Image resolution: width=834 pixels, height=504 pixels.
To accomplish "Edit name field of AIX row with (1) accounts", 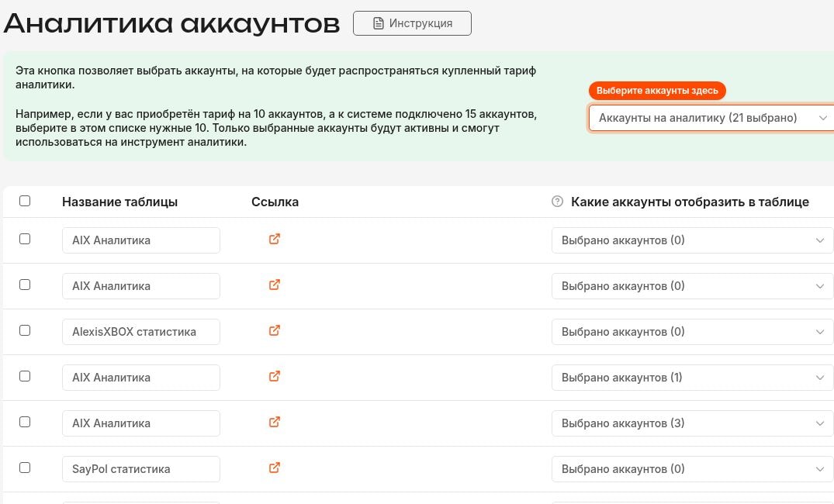I will pyautogui.click(x=141, y=378).
